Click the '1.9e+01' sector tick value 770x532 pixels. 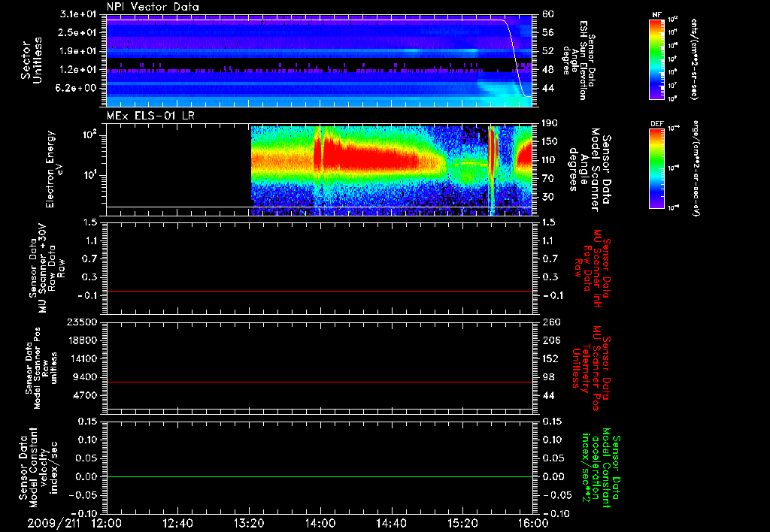[78, 51]
